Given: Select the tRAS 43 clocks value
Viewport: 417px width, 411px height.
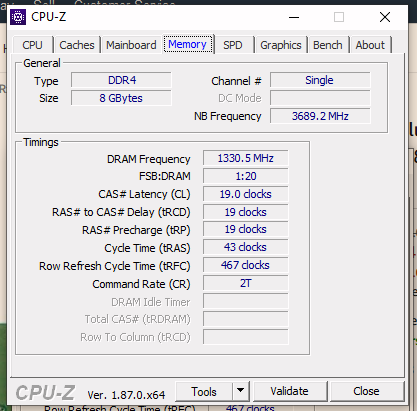Looking at the screenshot, I should (246, 247).
